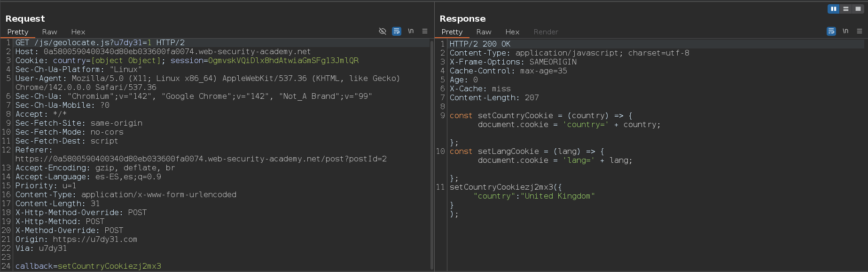Show non-printable characters in Response

click(845, 31)
